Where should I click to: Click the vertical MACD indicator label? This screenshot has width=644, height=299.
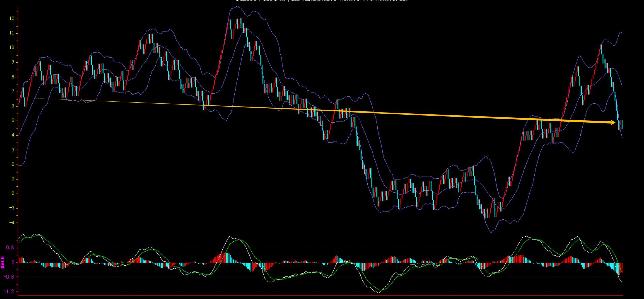point(2,263)
